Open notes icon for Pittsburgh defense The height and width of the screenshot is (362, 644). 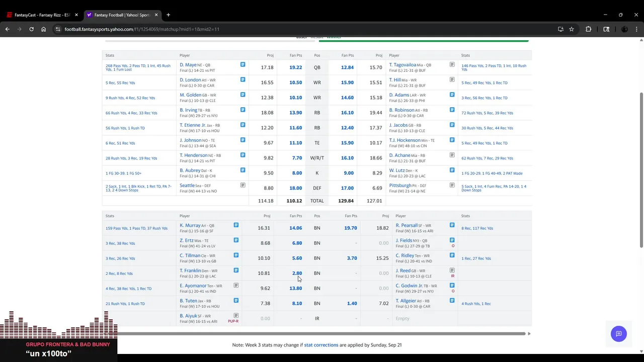452,185
